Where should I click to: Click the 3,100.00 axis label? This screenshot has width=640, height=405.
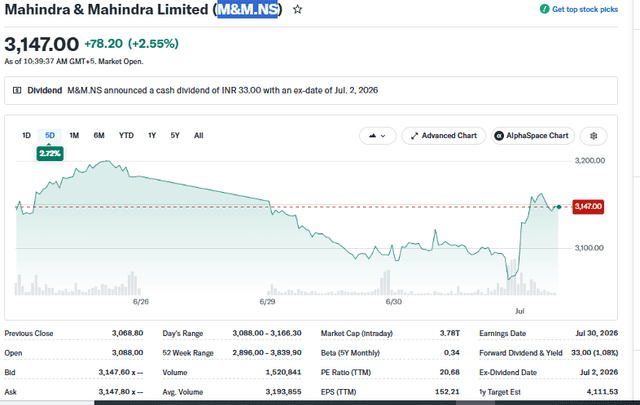point(589,248)
